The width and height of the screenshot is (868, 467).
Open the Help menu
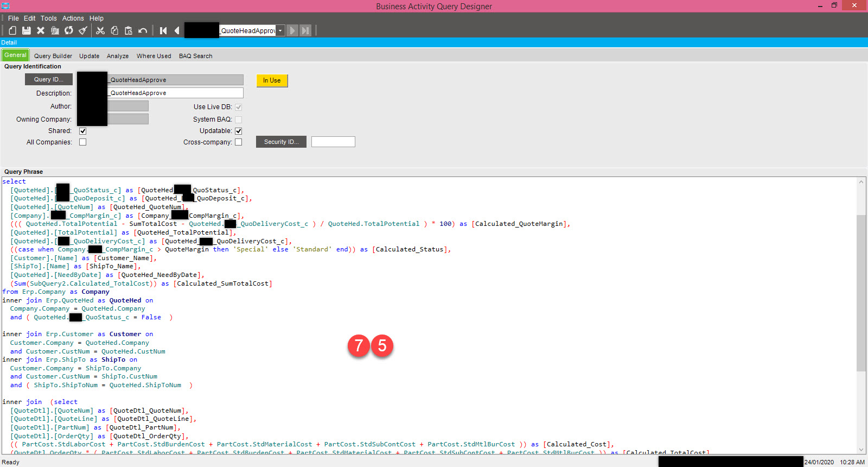97,18
